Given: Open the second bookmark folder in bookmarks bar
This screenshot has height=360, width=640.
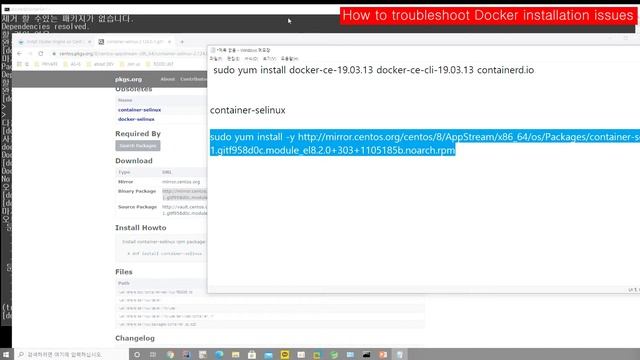Looking at the screenshot, I should pyautogui.click(x=72, y=64).
